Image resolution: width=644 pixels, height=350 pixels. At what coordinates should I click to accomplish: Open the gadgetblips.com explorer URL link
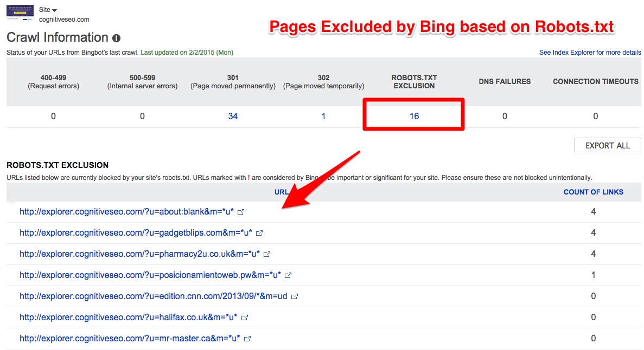(136, 232)
